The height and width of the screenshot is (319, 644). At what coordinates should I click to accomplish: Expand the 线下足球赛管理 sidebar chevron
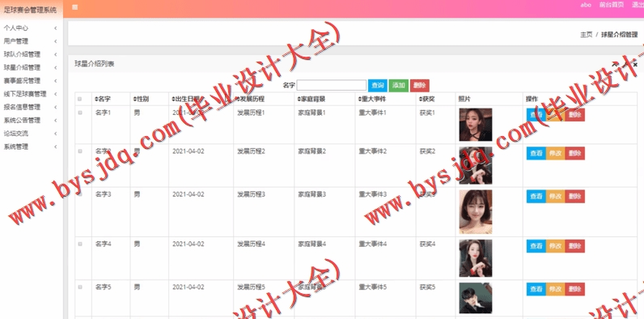(56, 94)
